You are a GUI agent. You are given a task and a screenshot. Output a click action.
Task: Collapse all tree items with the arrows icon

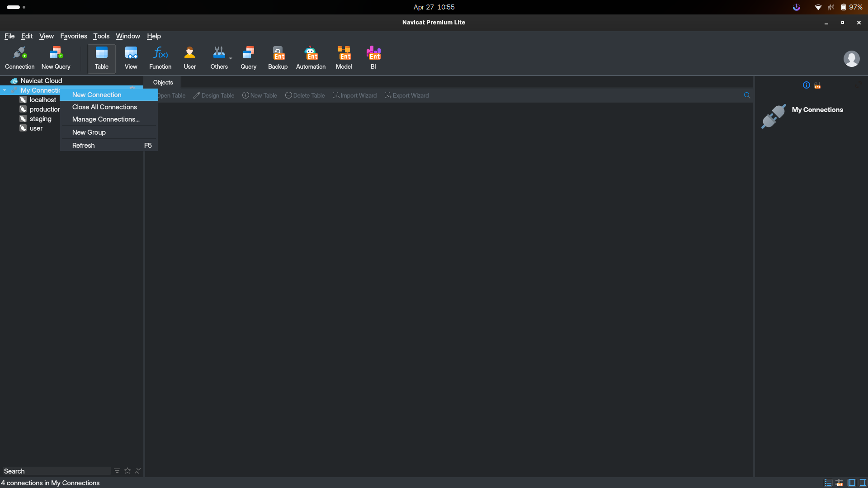(x=138, y=471)
